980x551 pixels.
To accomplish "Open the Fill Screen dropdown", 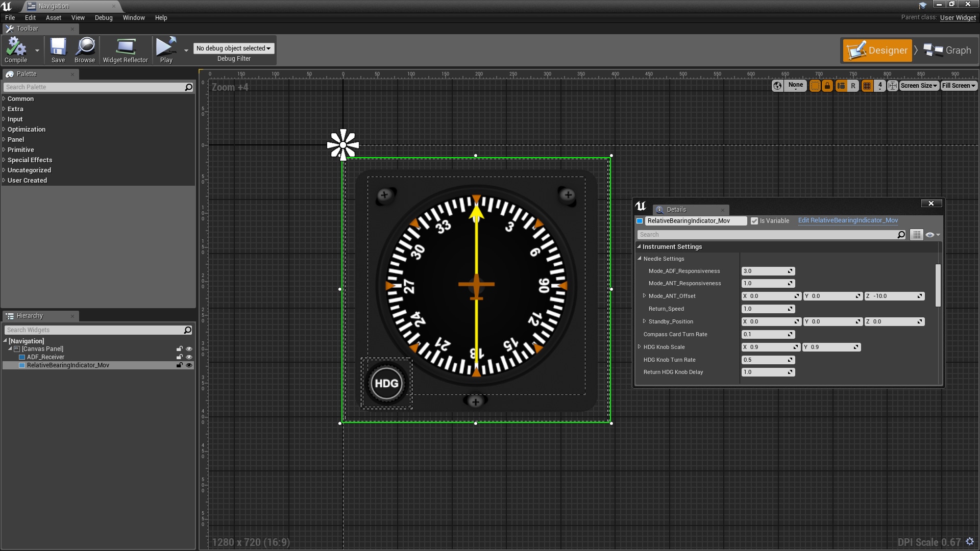I will 959,86.
